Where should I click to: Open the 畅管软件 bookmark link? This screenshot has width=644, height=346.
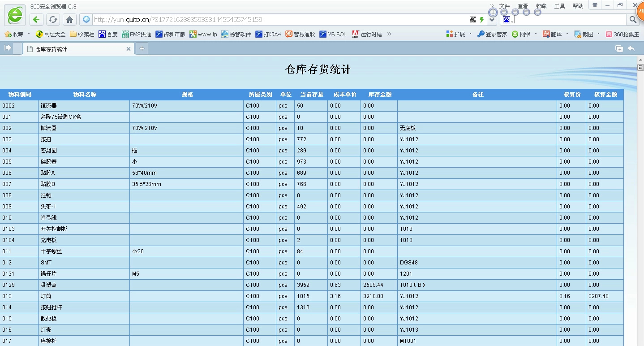[x=236, y=34]
